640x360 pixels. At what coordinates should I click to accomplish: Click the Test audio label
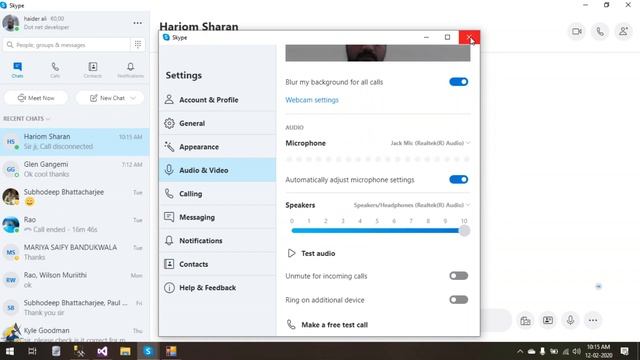[x=318, y=253]
